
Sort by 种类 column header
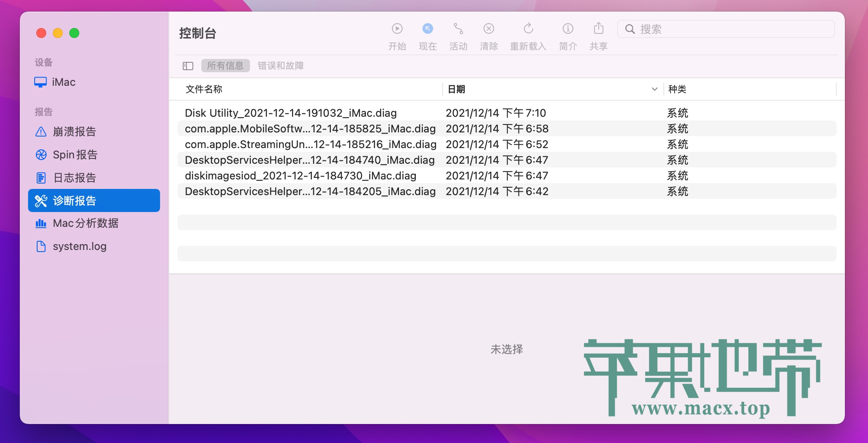[x=677, y=89]
